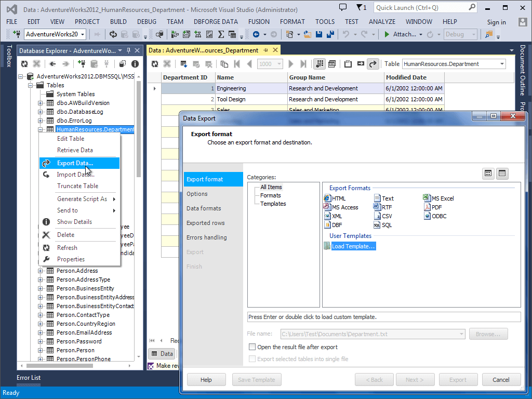The height and width of the screenshot is (399, 532).
Task: Click Import Data context menu item
Action: [x=79, y=175]
